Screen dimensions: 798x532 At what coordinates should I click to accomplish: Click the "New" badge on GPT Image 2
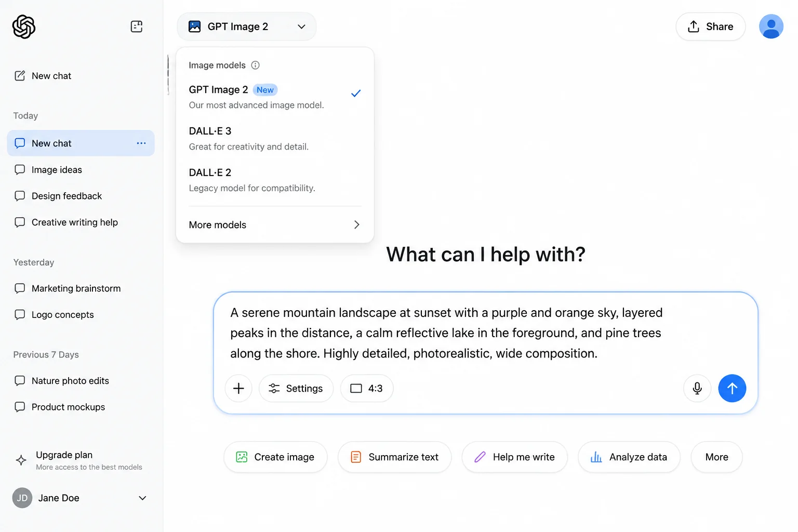265,90
